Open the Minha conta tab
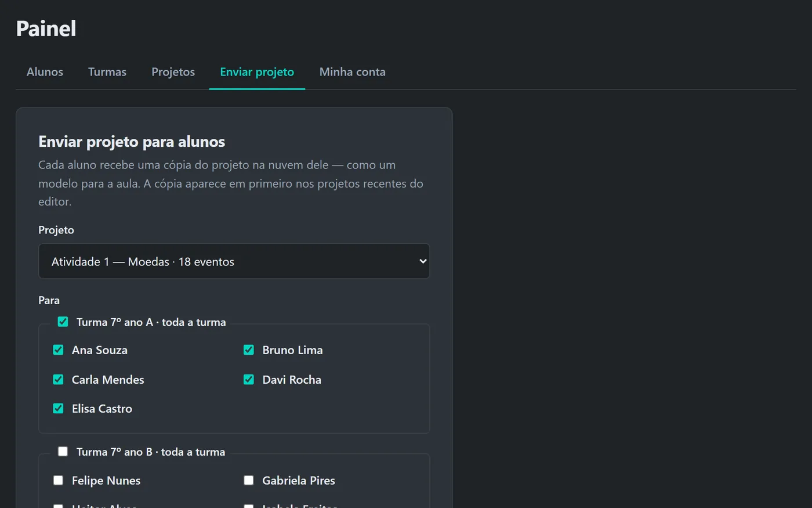Viewport: 812px width, 508px height. click(x=352, y=72)
